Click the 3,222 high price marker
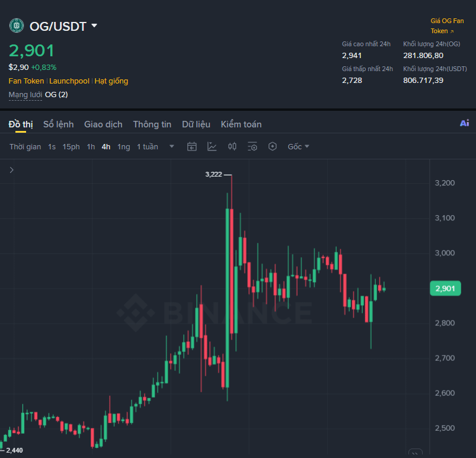Screen dimensions: 476x458 pyautogui.click(x=214, y=175)
